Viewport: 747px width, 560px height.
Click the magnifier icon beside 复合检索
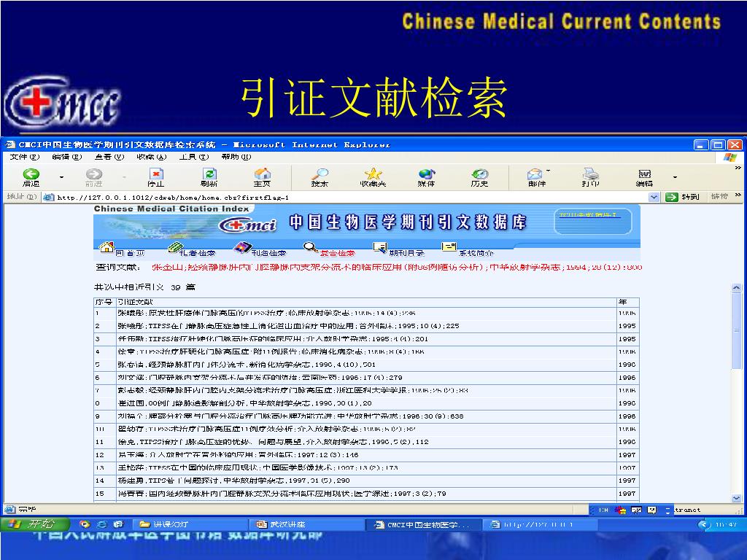[x=311, y=247]
